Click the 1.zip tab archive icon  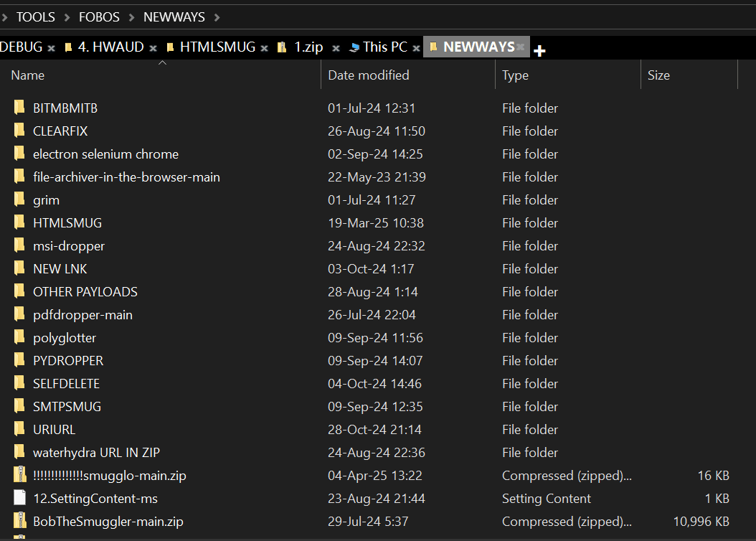[x=282, y=47]
